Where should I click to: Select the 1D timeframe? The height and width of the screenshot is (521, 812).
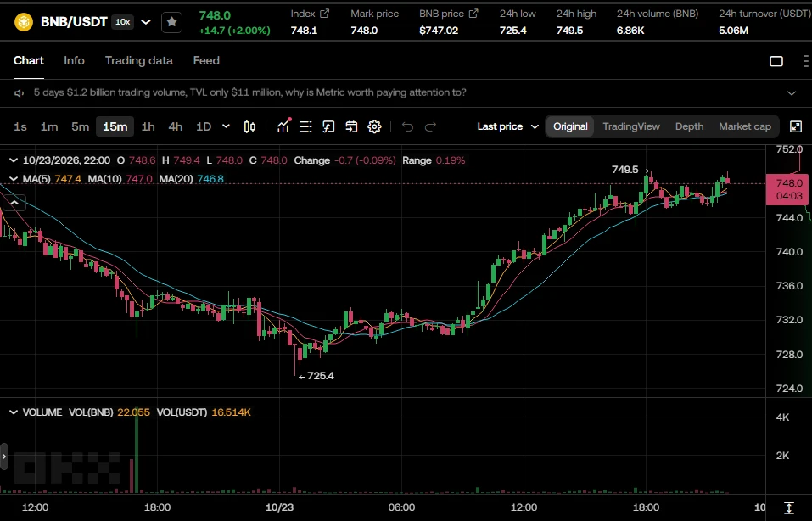[204, 127]
